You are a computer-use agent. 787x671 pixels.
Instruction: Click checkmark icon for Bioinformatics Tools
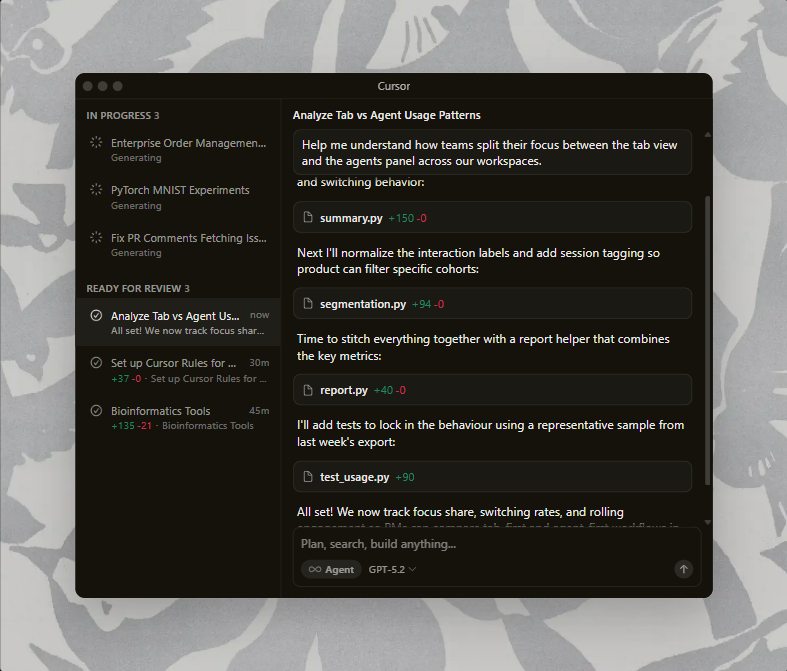tap(96, 411)
